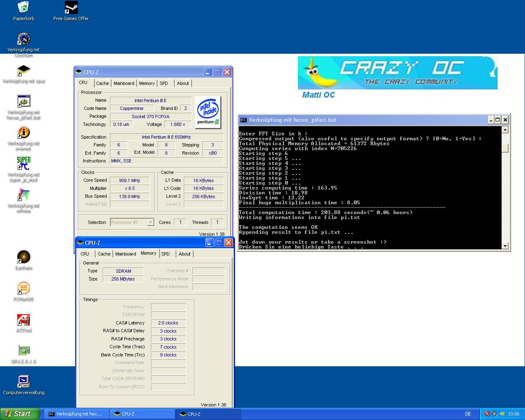Select the hexus_pifast.bat desktop shortcut
This screenshot has width=525, height=420.
23,101
